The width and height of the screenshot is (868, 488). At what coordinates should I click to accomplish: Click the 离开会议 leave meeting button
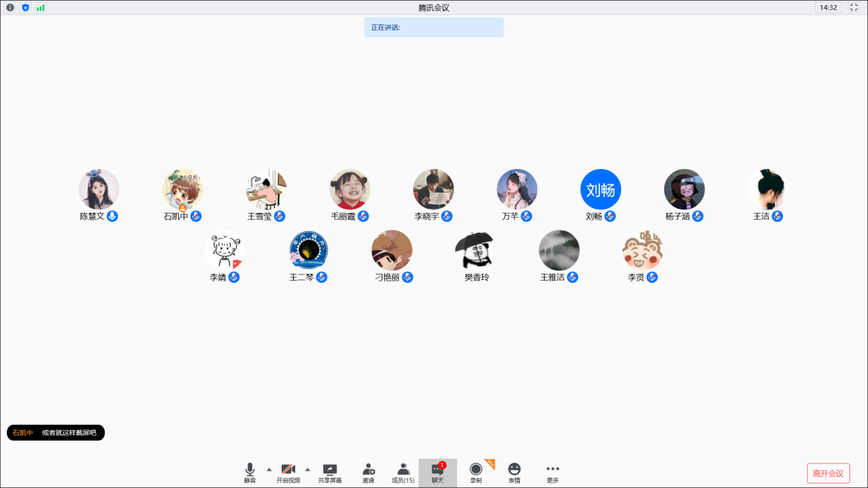[x=828, y=474]
